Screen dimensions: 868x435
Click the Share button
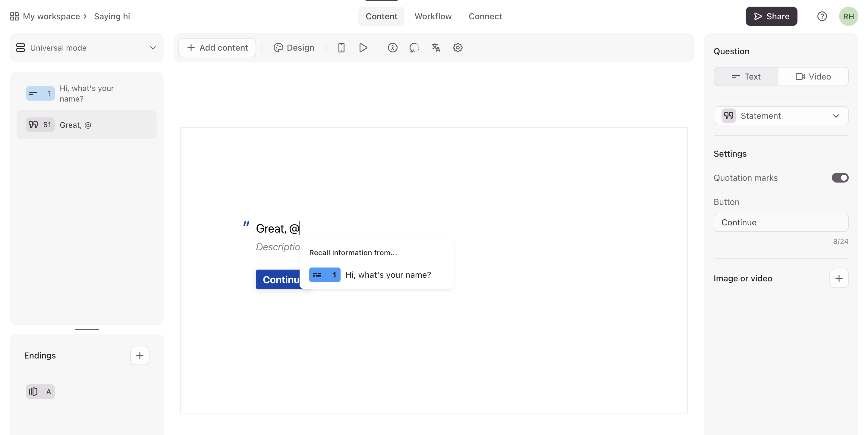click(x=771, y=16)
